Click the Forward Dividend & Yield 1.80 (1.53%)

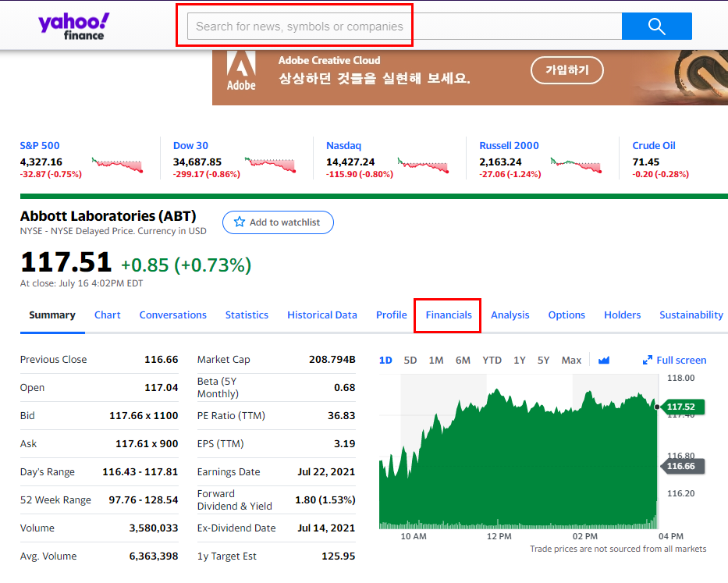pyautogui.click(x=325, y=499)
